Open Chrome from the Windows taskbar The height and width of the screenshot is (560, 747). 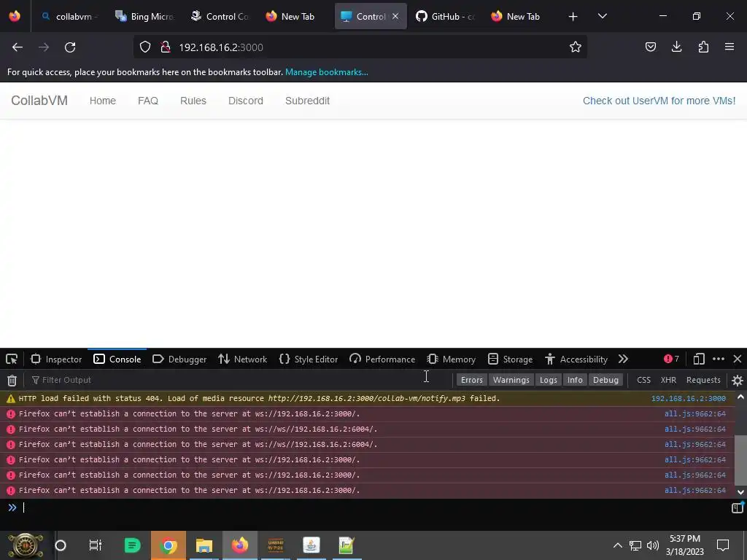169,545
